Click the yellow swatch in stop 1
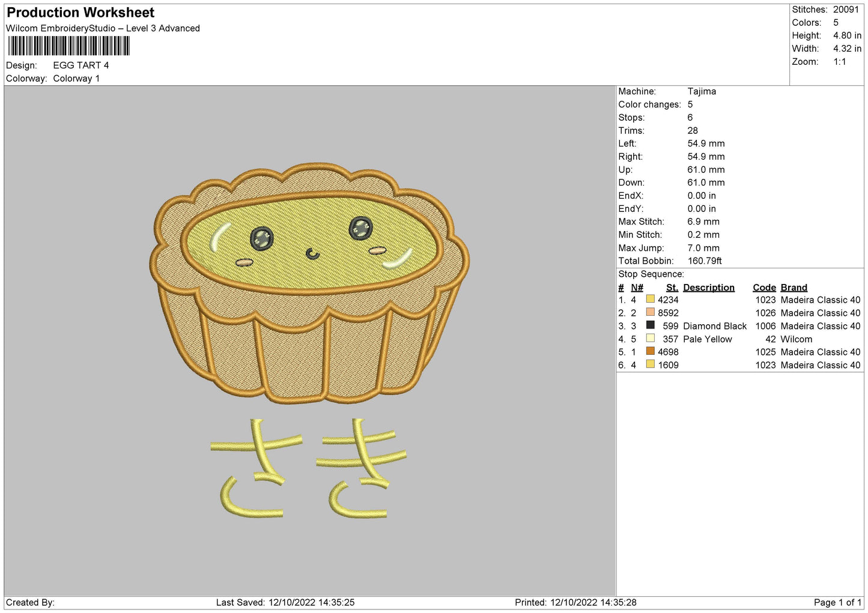 coord(650,299)
